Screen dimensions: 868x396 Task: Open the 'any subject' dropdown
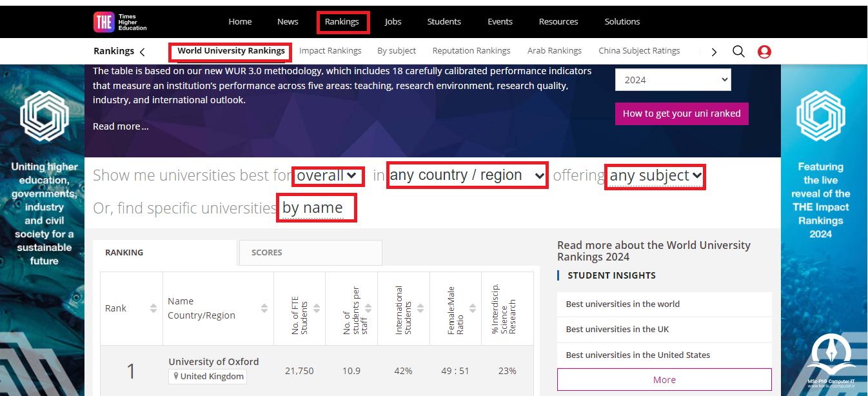655,175
